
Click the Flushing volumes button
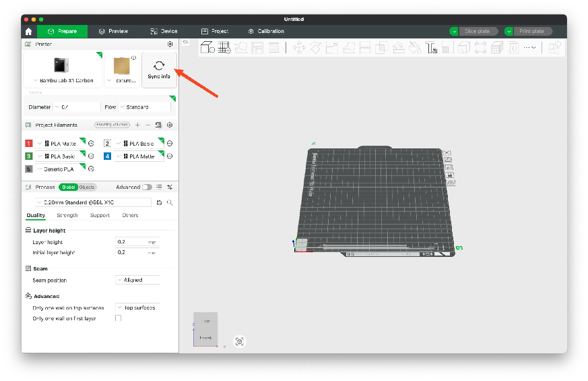(x=111, y=125)
